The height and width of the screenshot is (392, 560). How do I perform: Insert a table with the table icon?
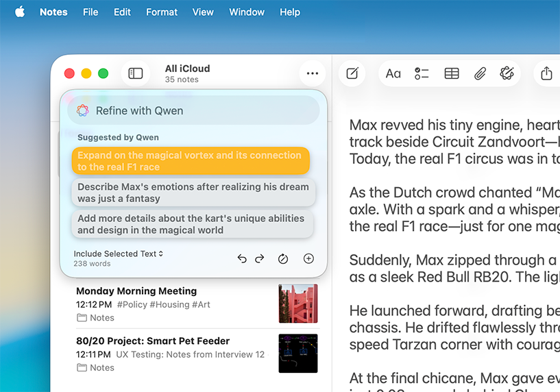(x=452, y=73)
